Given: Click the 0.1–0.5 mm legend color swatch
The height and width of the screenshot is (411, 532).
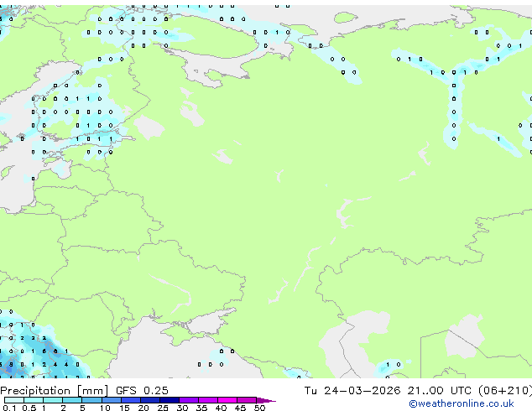Looking at the screenshot, I should pyautogui.click(x=14, y=400).
